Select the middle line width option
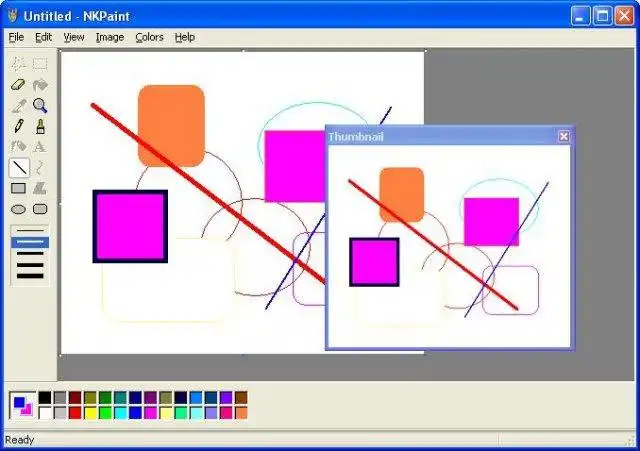The height and width of the screenshot is (451, 640). pos(30,253)
